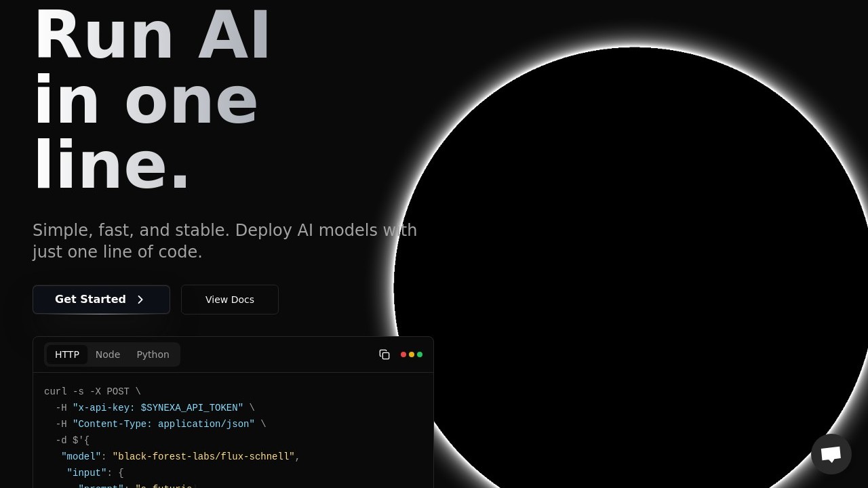The image size is (868, 488).
Task: Click the "model" flux-schnell code line
Action: tap(180, 457)
